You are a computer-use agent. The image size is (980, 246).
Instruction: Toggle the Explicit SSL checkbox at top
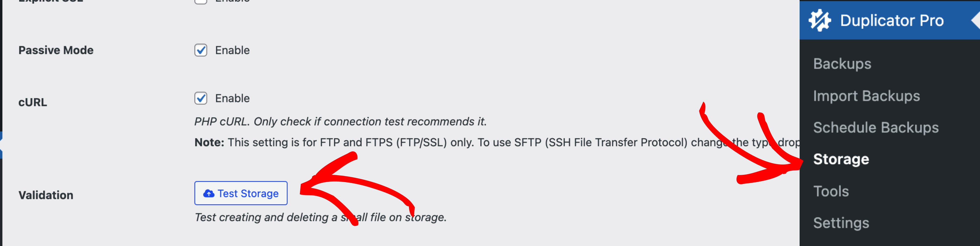[201, 1]
